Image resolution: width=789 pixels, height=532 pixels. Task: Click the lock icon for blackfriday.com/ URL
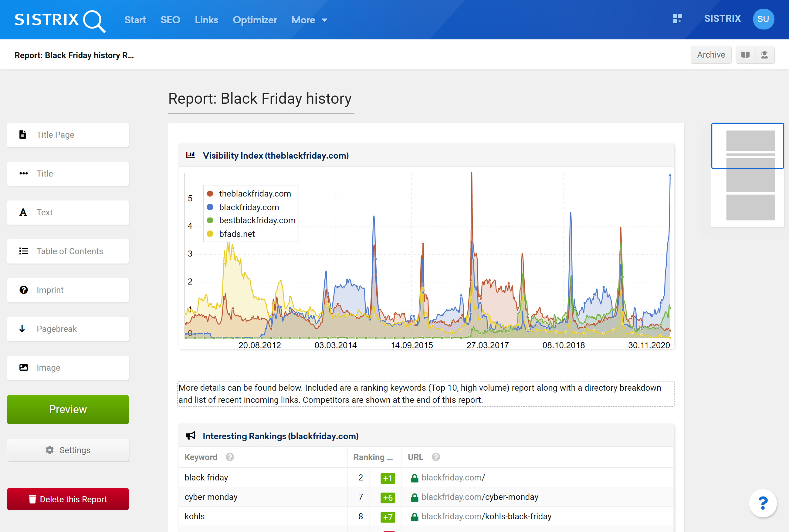(x=414, y=478)
